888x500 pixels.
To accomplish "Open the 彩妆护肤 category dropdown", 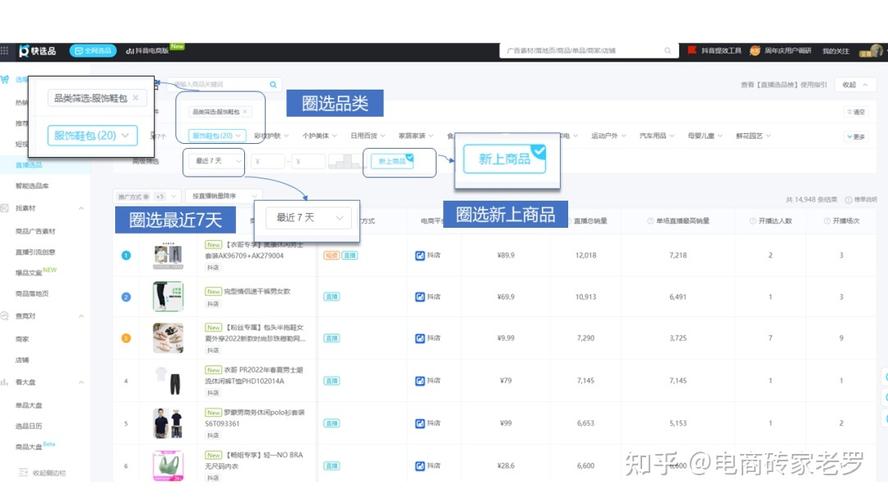I will tap(271, 136).
